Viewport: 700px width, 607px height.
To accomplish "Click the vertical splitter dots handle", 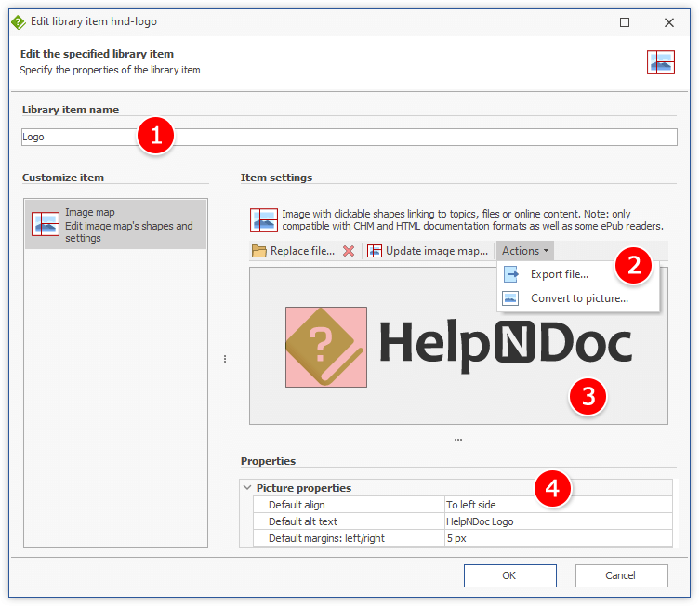I will click(x=225, y=359).
